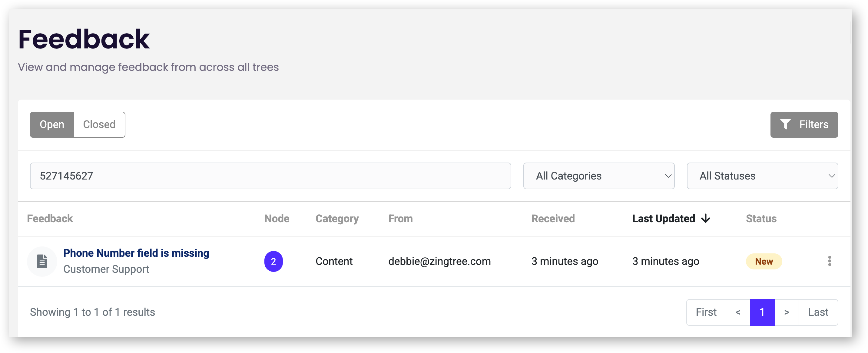Jump to the Last page
This screenshot has height=353, width=868.
(818, 312)
